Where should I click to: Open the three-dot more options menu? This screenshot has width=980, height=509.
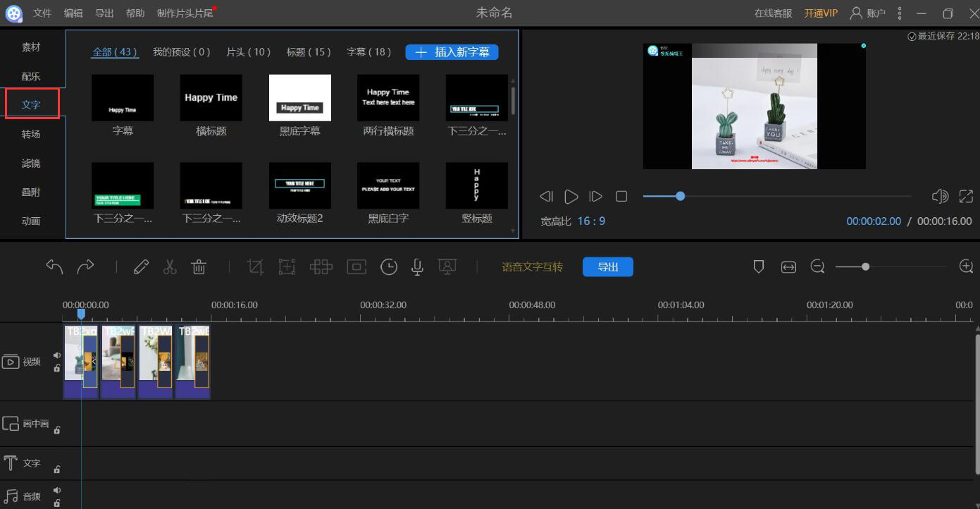click(x=900, y=13)
